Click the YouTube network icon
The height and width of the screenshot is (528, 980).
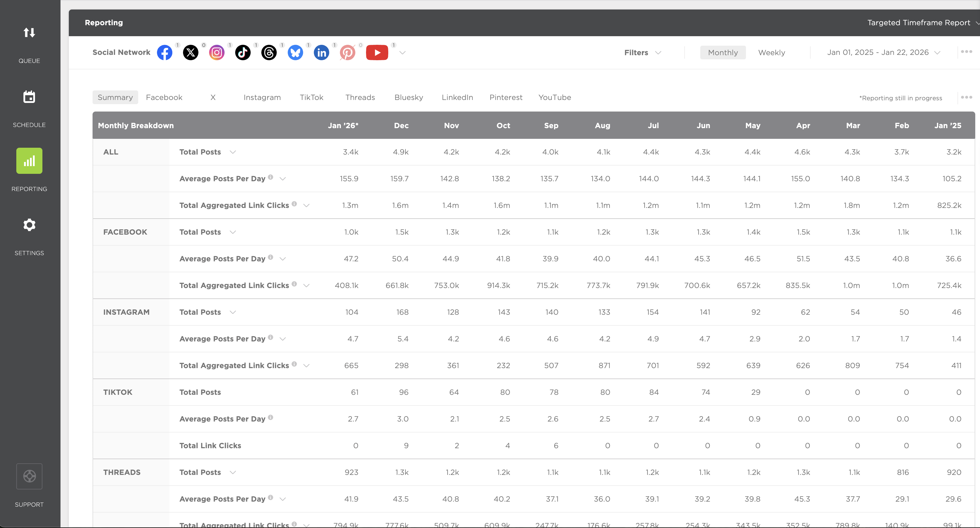(x=377, y=53)
